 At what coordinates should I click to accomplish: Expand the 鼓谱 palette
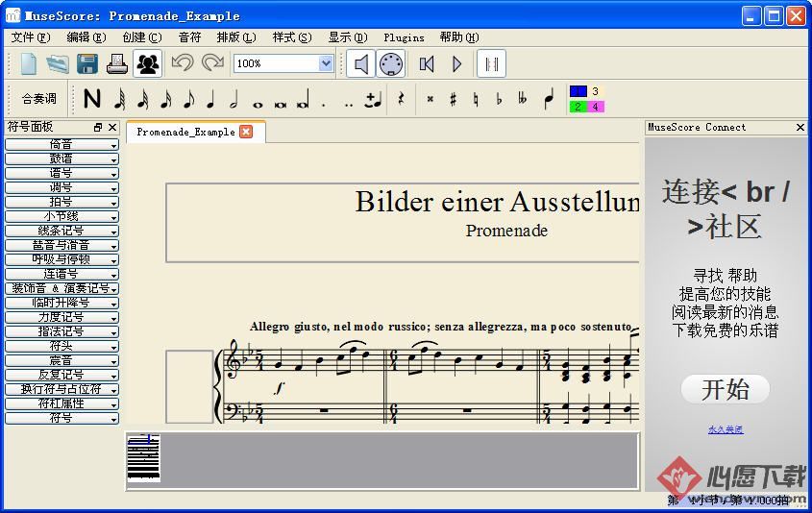tap(62, 159)
